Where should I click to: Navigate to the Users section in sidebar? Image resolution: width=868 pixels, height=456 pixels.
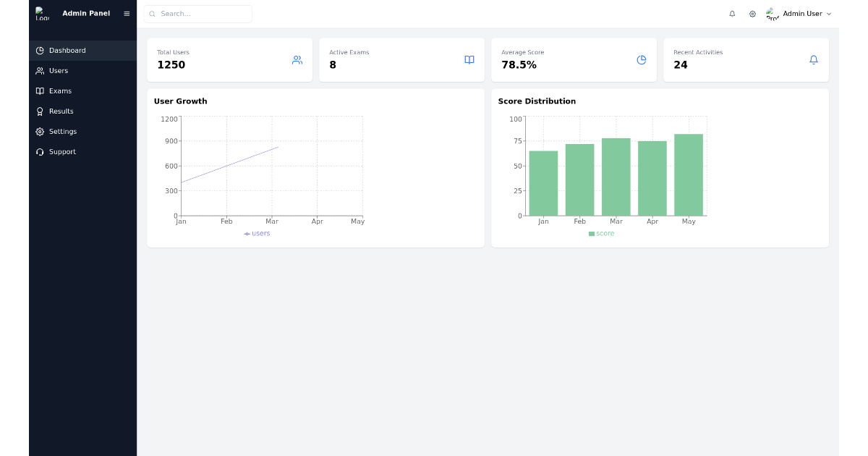pos(58,70)
